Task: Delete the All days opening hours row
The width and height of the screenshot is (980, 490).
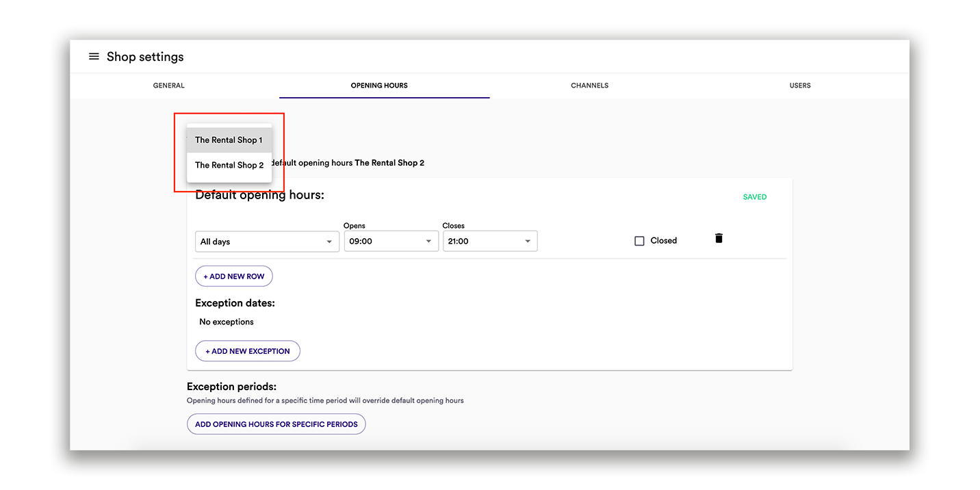Action: [x=719, y=238]
